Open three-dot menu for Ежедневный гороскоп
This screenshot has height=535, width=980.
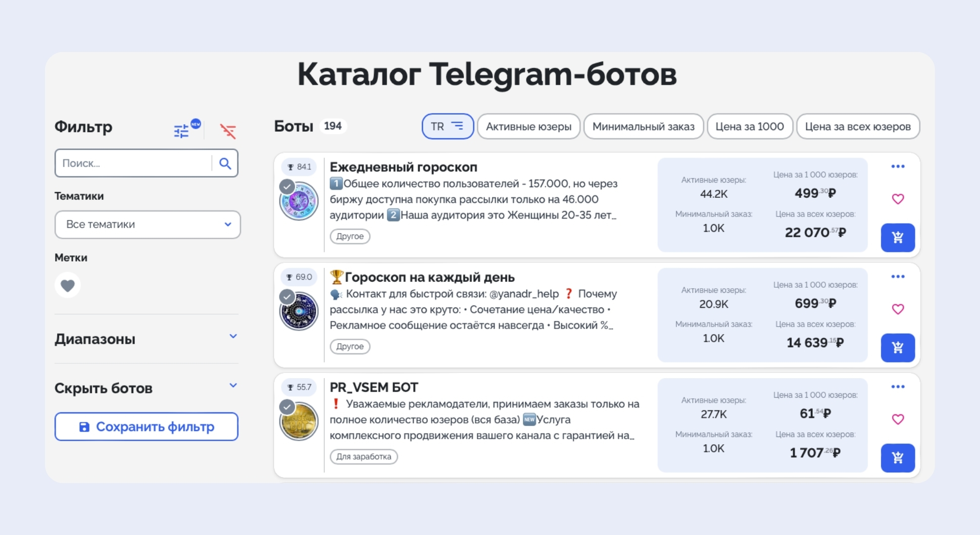click(897, 167)
